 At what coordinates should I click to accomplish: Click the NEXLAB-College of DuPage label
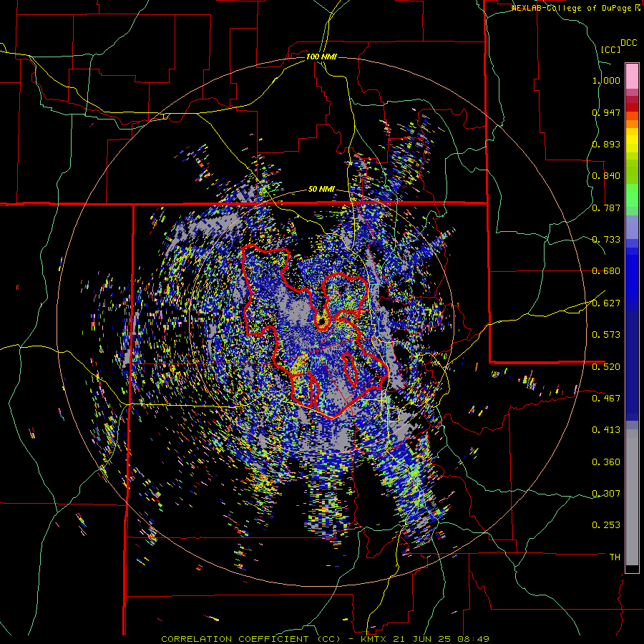pyautogui.click(x=572, y=8)
